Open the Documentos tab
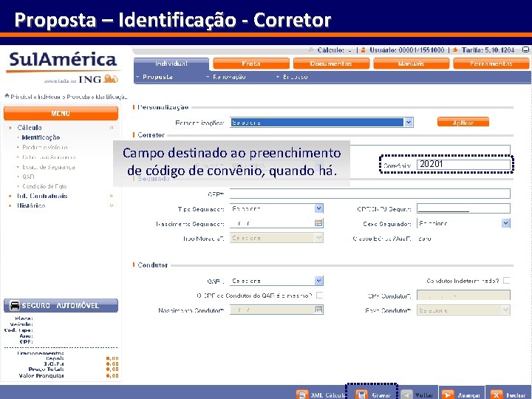The height and width of the screenshot is (399, 532). point(331,64)
